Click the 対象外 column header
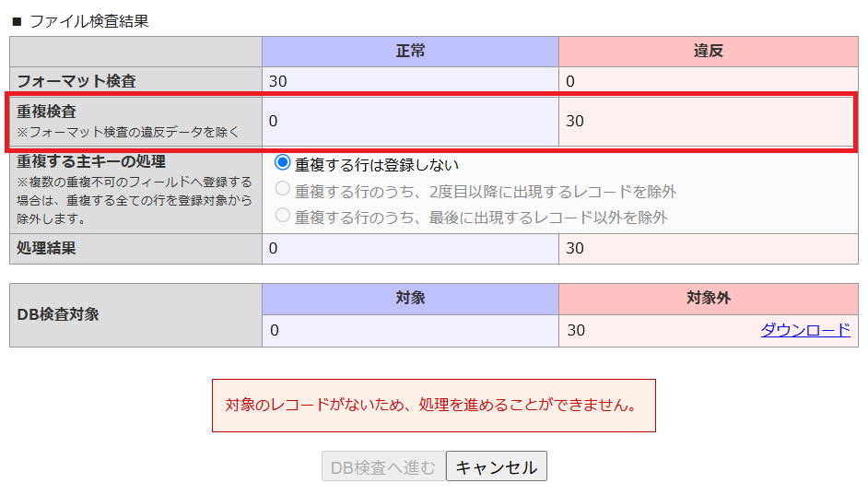The image size is (868, 495). coord(709,299)
